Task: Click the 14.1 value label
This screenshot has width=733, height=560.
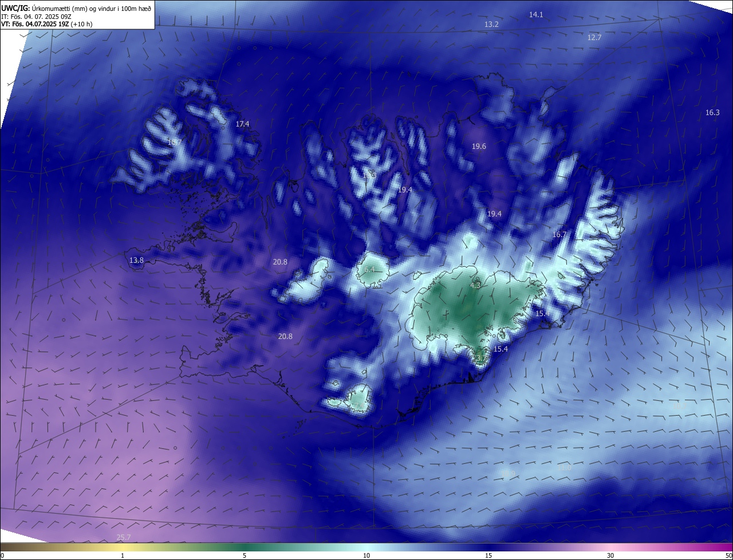Action: [536, 15]
